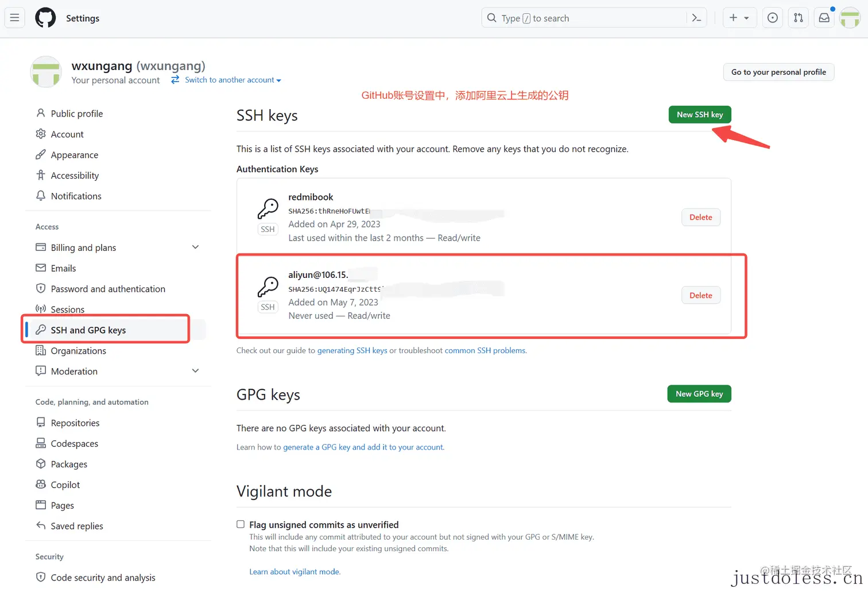Open the pull requests icon
868x592 pixels.
798,17
